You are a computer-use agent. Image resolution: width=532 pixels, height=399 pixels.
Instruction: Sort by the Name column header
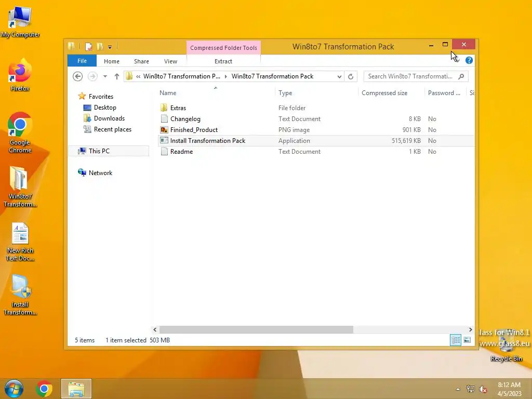coord(217,93)
